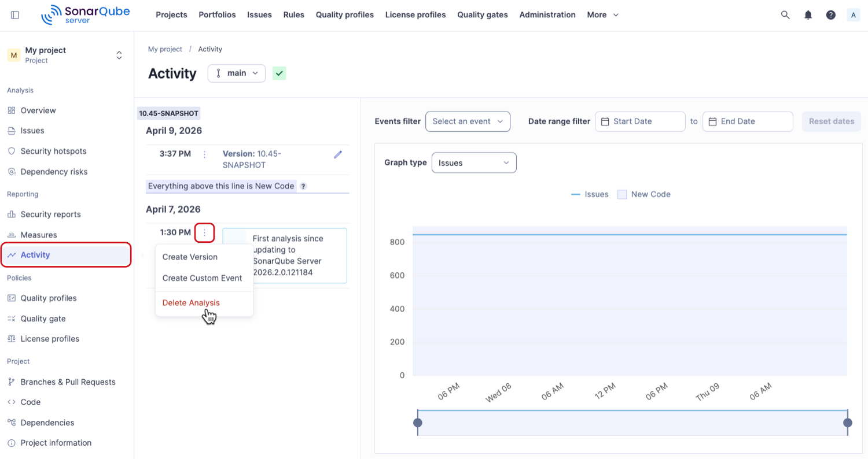Open the help question mark icon
The image size is (868, 459).
point(831,15)
